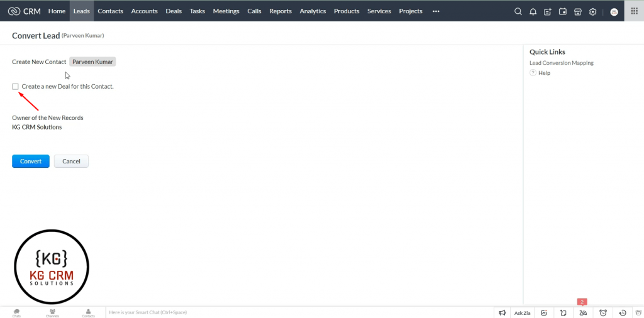
Task: Open the Products tab
Action: pyautogui.click(x=347, y=11)
